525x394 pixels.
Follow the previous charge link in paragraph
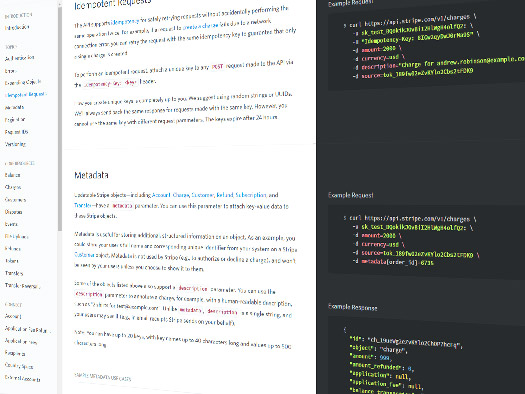click(x=201, y=25)
